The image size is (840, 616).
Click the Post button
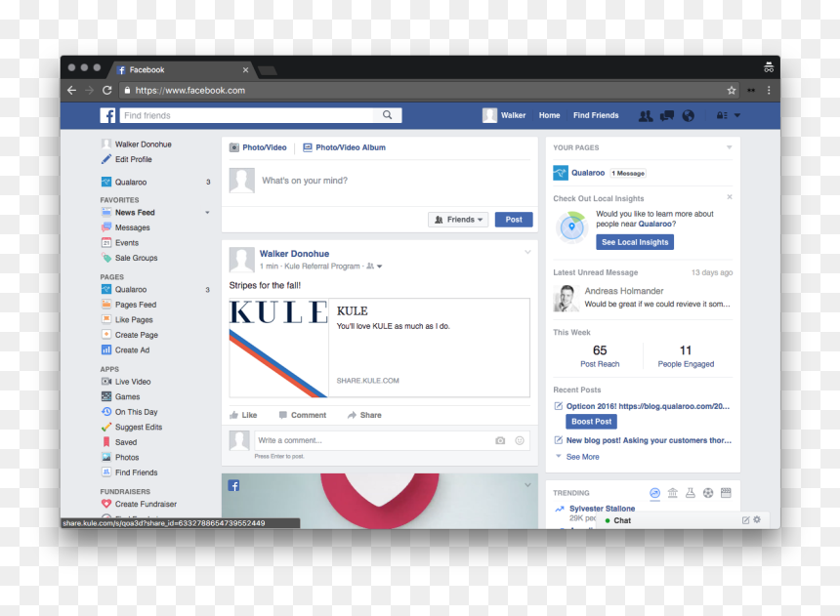[514, 220]
